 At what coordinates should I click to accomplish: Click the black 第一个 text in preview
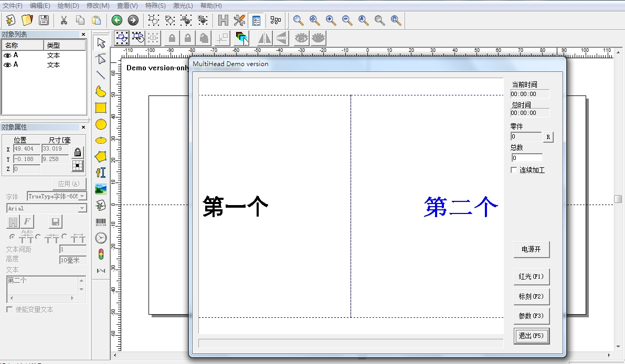click(x=236, y=206)
